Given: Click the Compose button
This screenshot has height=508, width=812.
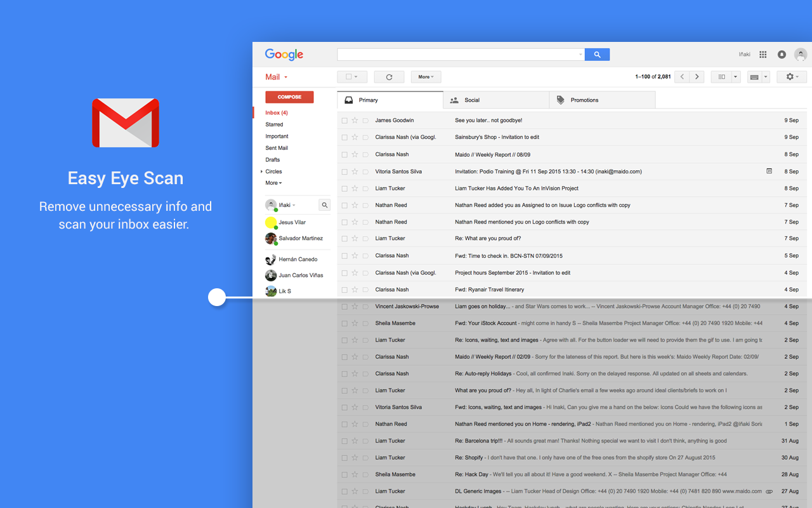Looking at the screenshot, I should 289,97.
